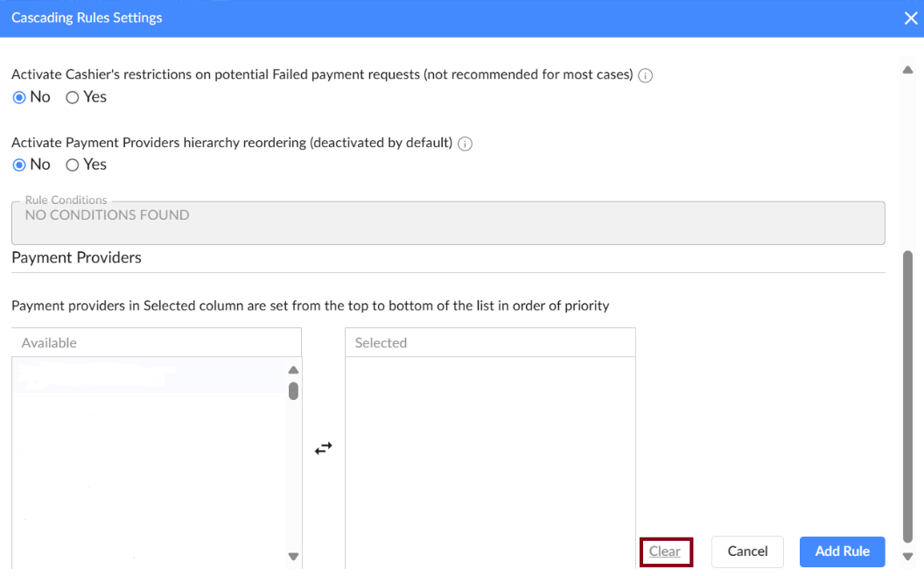924x576 pixels.
Task: Select Yes for Payment Providers hierarchy reordering
Action: tap(73, 165)
